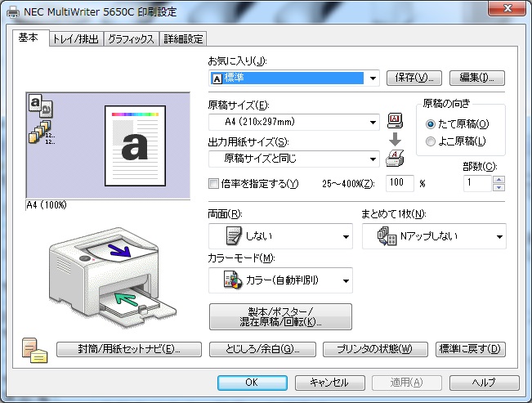Confirm with the OK button
The width and height of the screenshot is (532, 403).
(253, 383)
